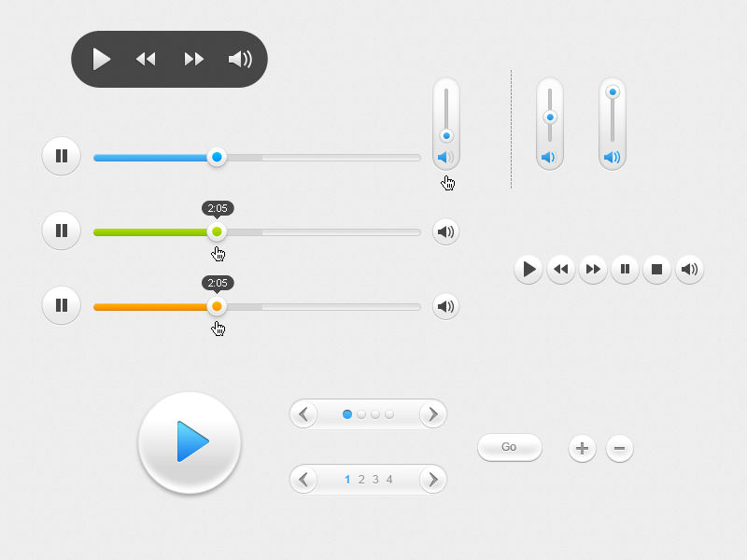Click speaker button beside orange slider
The height and width of the screenshot is (560, 747).
446,306
